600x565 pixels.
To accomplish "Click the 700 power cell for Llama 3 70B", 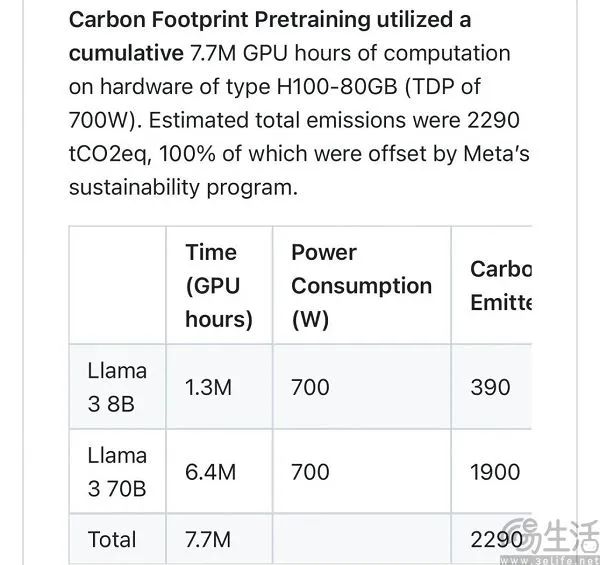I will [x=310, y=472].
